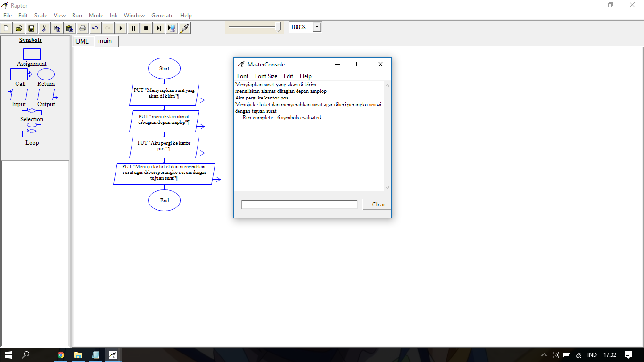Open MasterConsole Font Size menu
This screenshot has width=644, height=362.
266,76
